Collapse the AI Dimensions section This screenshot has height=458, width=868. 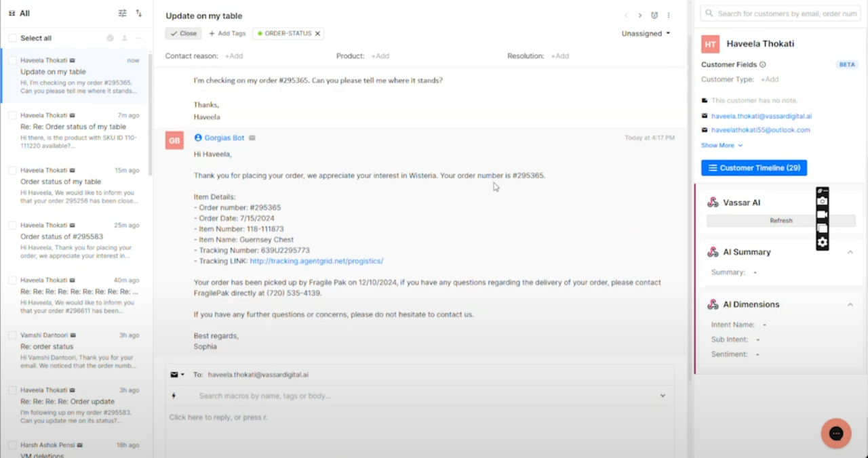(850, 305)
